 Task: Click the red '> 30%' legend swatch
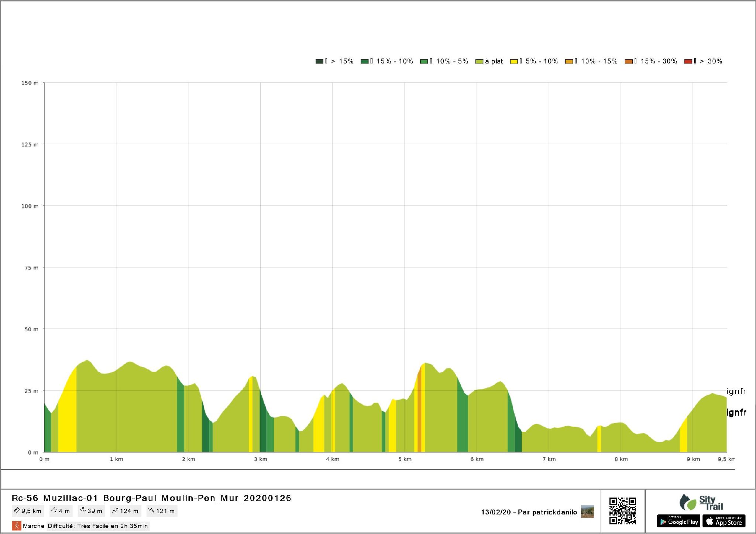(x=688, y=61)
